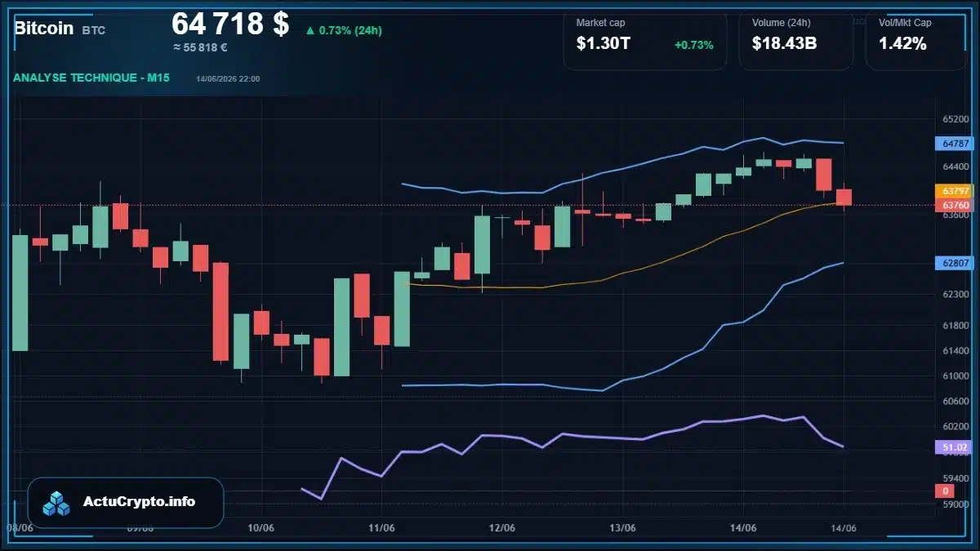
Task: Click the Market cap label
Action: (x=600, y=23)
